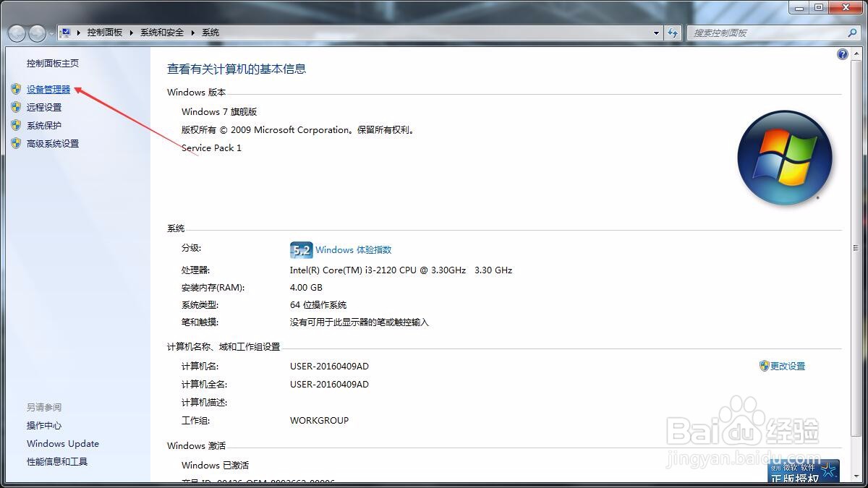
Task: Click scrollbar up arrow on right
Action: tap(856, 52)
